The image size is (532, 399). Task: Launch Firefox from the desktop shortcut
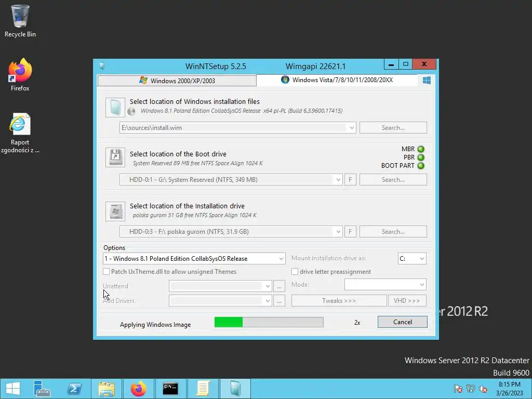coord(20,74)
